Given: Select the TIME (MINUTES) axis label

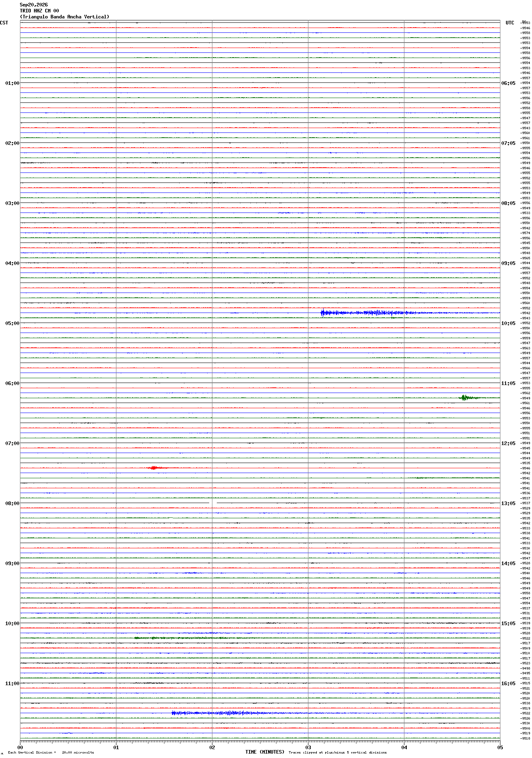Looking at the screenshot, I should pos(265,752).
